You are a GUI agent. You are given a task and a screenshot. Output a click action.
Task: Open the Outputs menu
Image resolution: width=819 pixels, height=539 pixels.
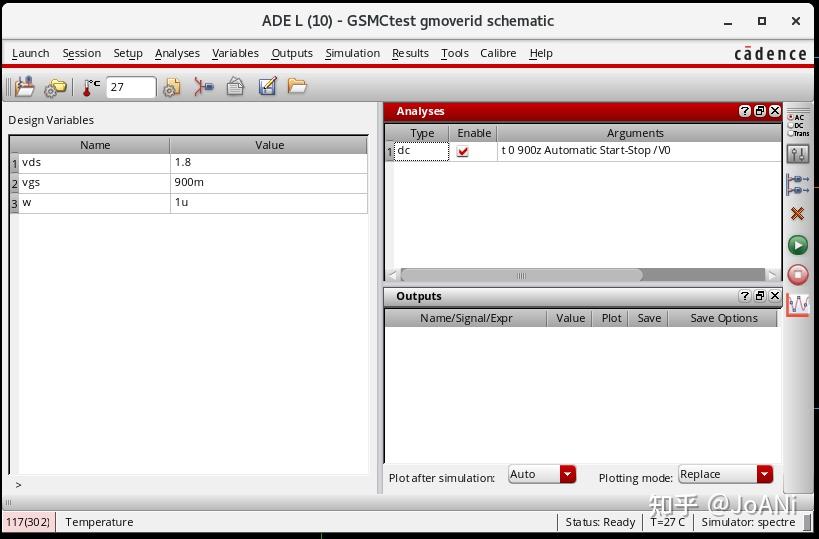click(x=292, y=53)
